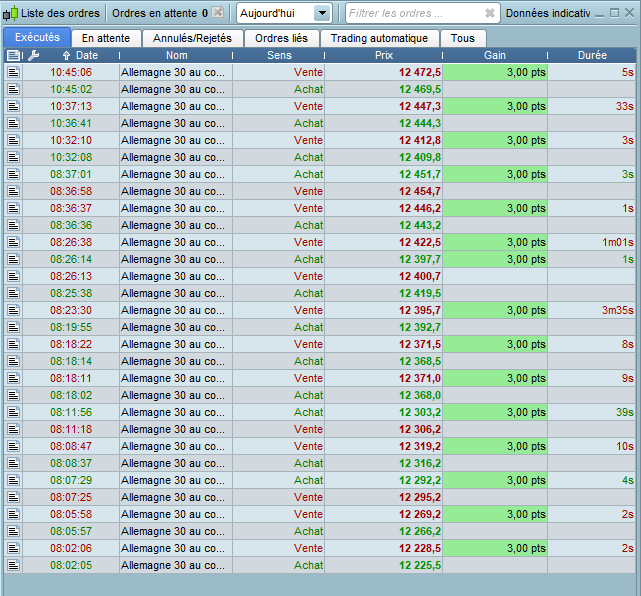Go to the Trading automatique tab

379,38
